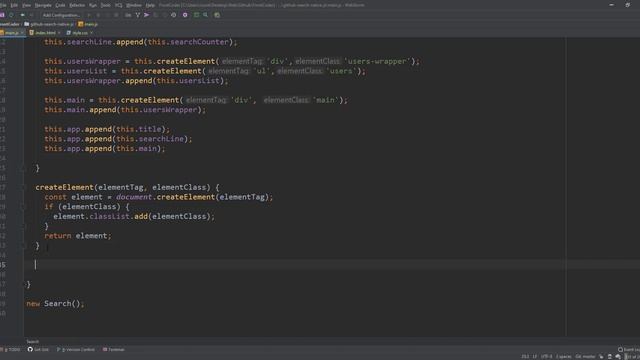
Task: Click the back navigation arrow in the toolbar
Action: tap(22, 15)
